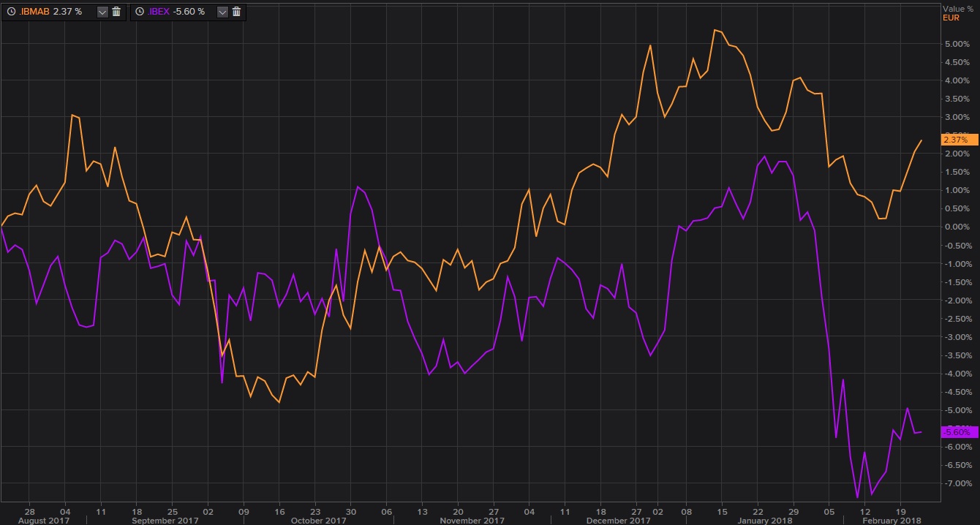Click the 3.00% axis label
This screenshot has height=525, width=980.
(x=957, y=117)
